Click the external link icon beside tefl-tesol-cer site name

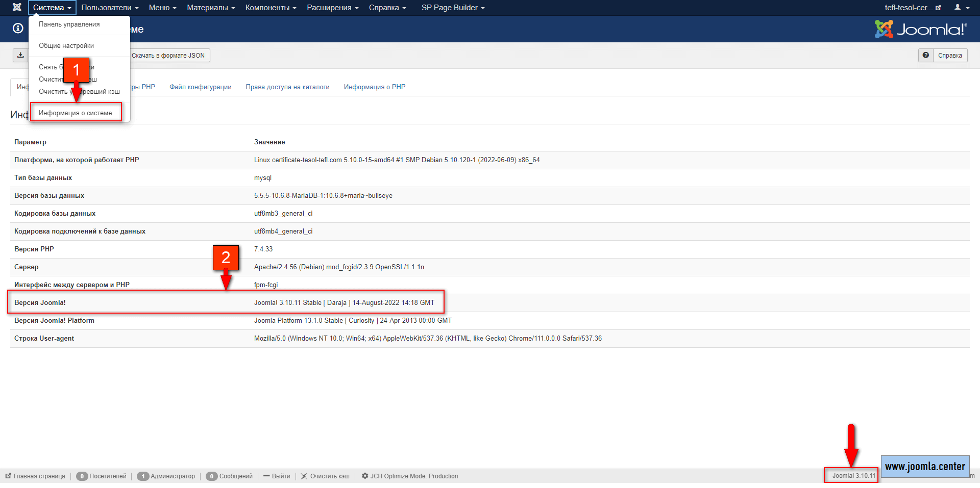point(938,8)
